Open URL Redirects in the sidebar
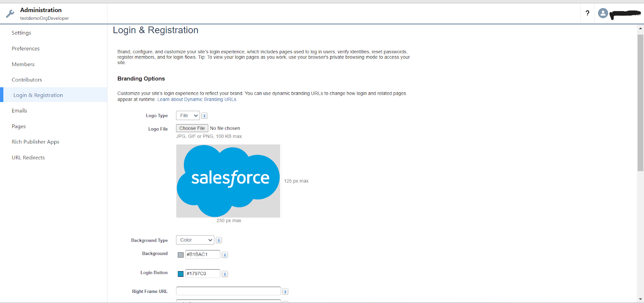The image size is (644, 303). (x=28, y=158)
